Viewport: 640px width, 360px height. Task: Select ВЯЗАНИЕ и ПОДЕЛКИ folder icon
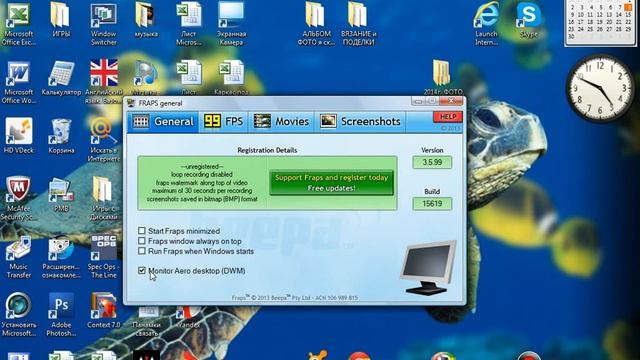click(358, 24)
